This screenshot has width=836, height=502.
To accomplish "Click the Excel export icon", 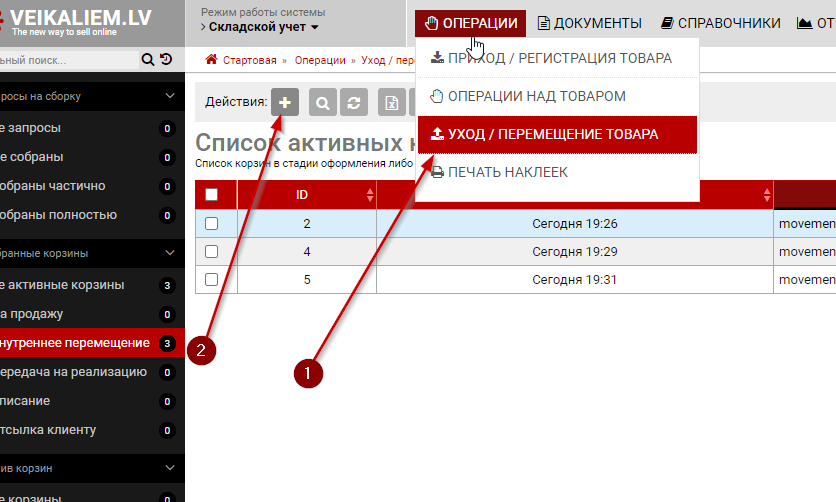I will pos(391,102).
